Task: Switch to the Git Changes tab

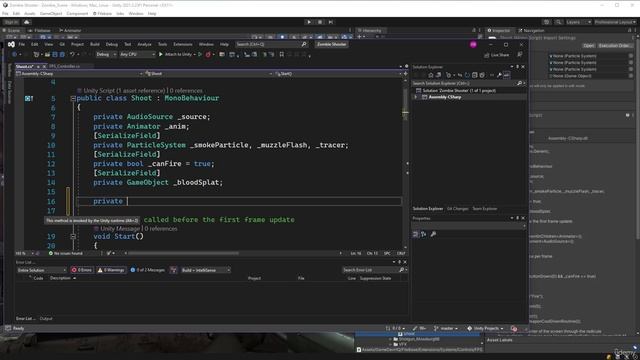Action: pos(458,209)
